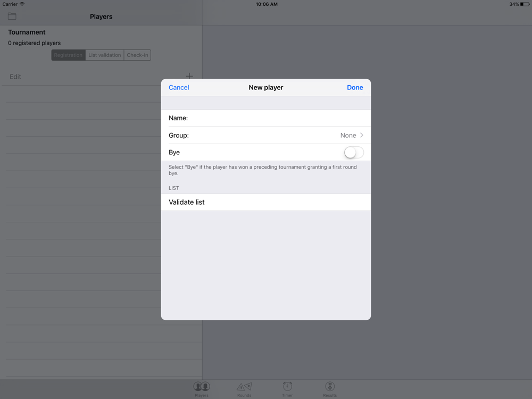532x399 pixels.
Task: Focus the Name input field
Action: pyautogui.click(x=265, y=118)
